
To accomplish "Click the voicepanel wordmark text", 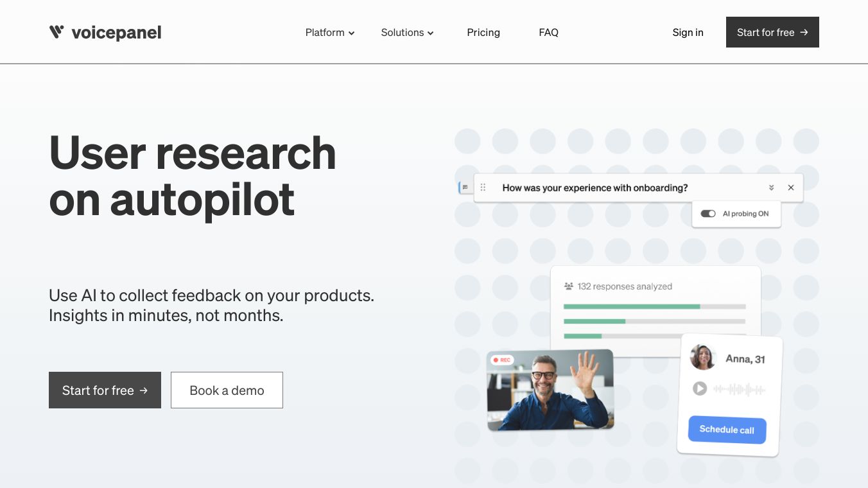I will (116, 33).
